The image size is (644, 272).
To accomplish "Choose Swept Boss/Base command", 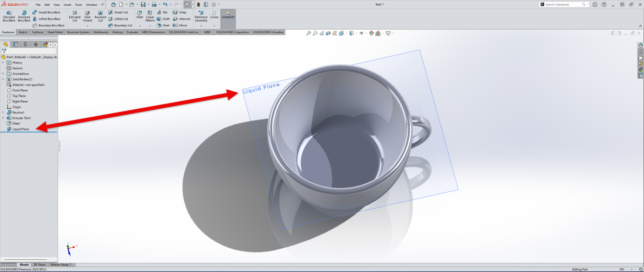I will click(46, 12).
